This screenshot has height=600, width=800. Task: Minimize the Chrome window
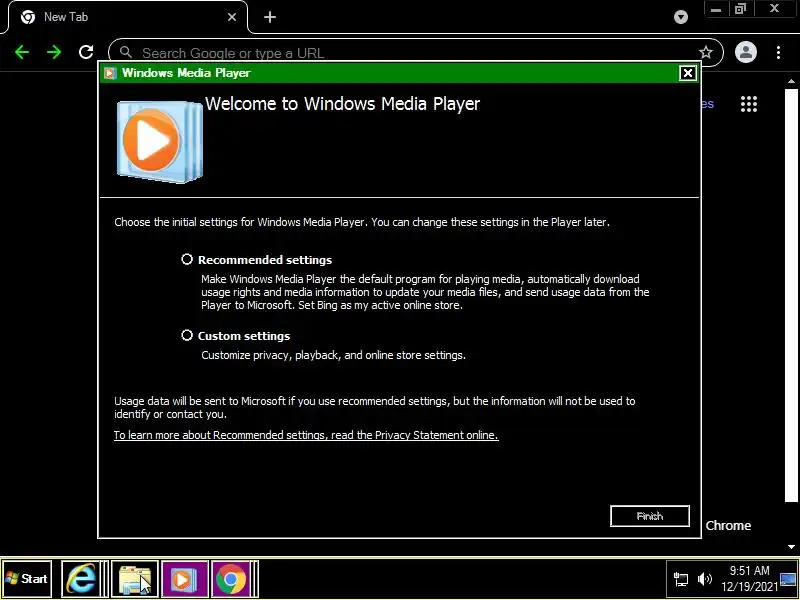click(716, 9)
